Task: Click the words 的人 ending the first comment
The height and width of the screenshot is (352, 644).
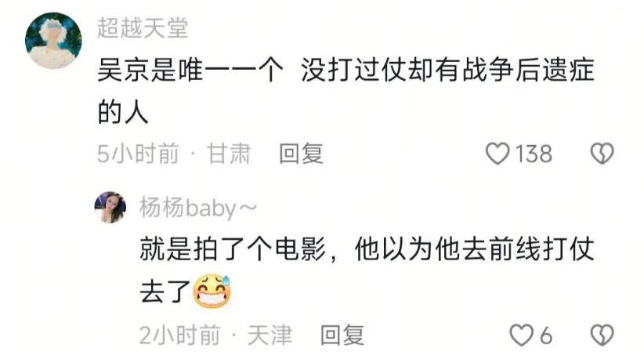Action: click(123, 112)
